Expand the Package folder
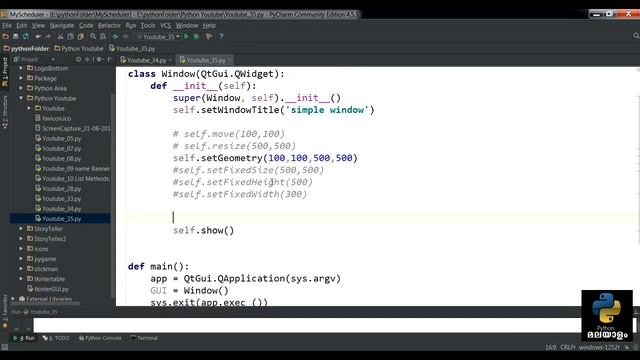640x360 pixels. pyautogui.click(x=21, y=78)
